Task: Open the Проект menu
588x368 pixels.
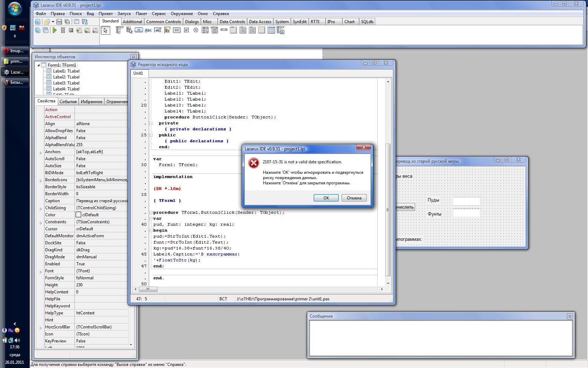Action: tap(106, 13)
